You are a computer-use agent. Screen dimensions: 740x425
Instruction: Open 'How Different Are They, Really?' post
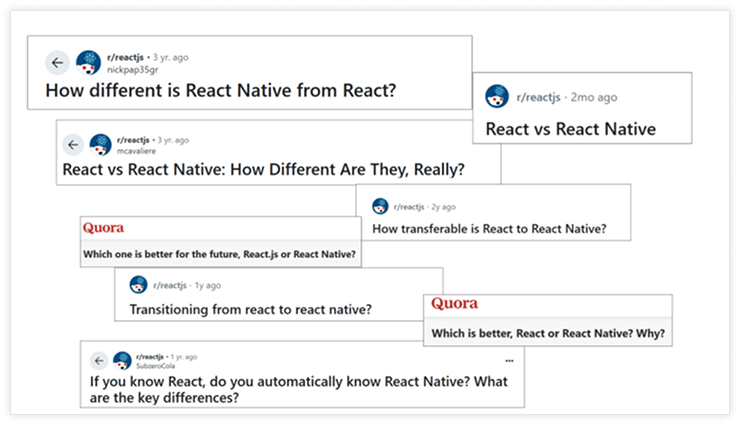click(x=263, y=169)
